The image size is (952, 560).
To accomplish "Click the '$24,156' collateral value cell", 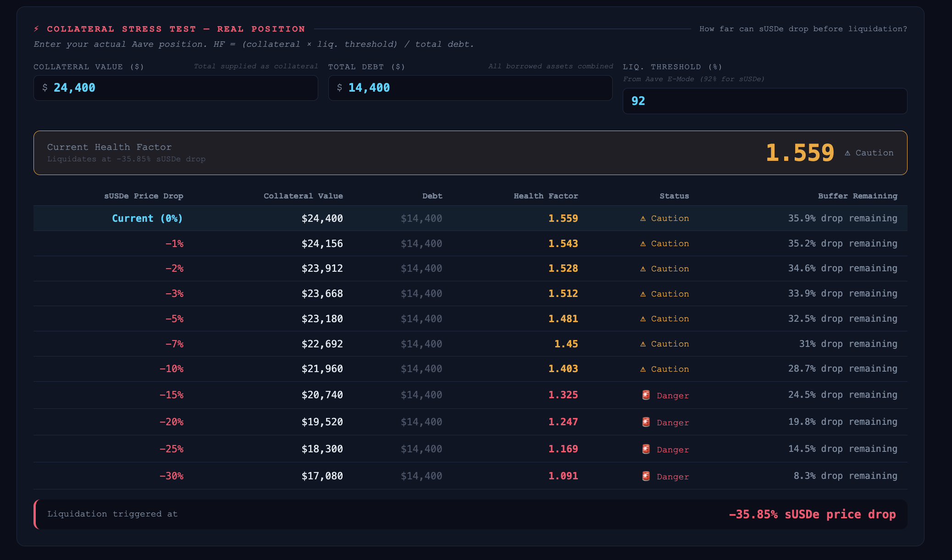I will (x=322, y=244).
